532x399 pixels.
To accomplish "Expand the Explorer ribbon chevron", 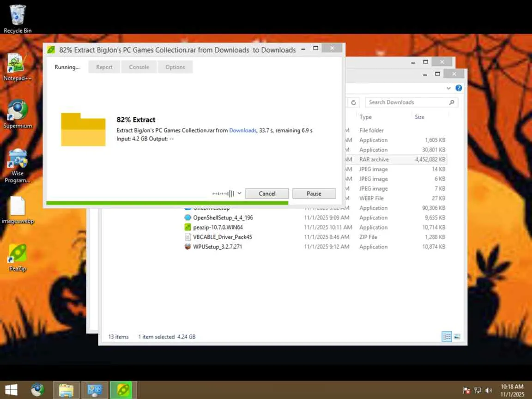I will click(x=448, y=88).
